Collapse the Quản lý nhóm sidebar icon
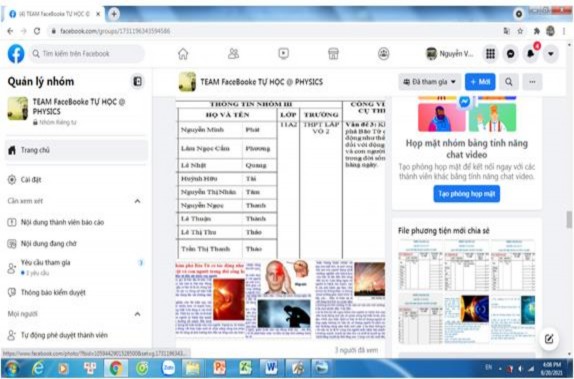This screenshot has height=379, width=574. pyautogui.click(x=137, y=81)
